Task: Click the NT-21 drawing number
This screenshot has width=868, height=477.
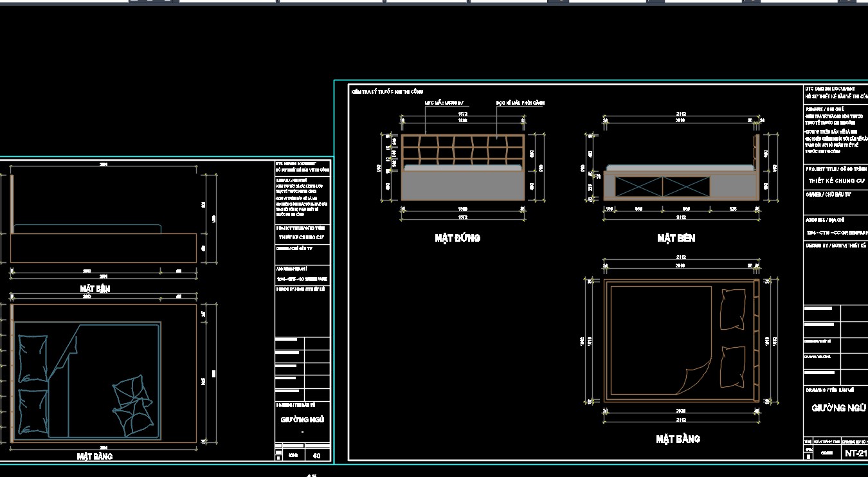Action: click(856, 453)
